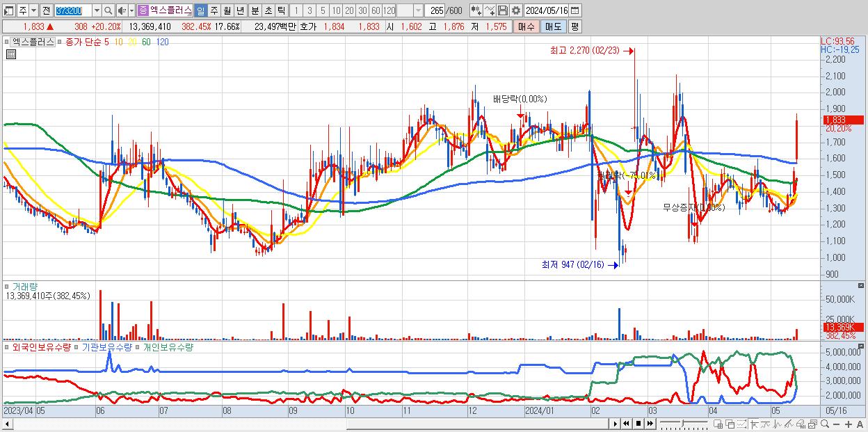Click the 매수 buy button

click(525, 26)
